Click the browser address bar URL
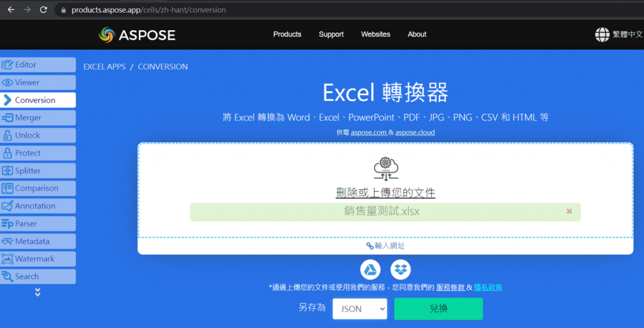 pos(148,10)
